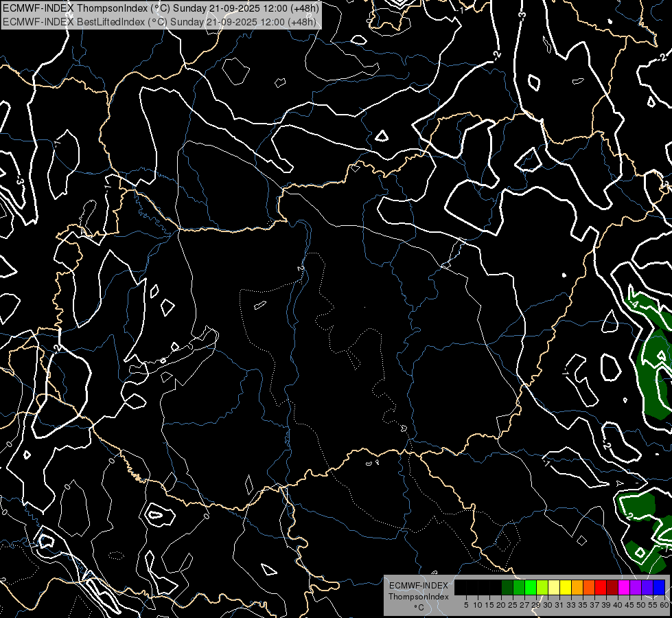Choose the purple 45–50 legend swatch
Viewport: 672px width, 618px height.
click(635, 587)
